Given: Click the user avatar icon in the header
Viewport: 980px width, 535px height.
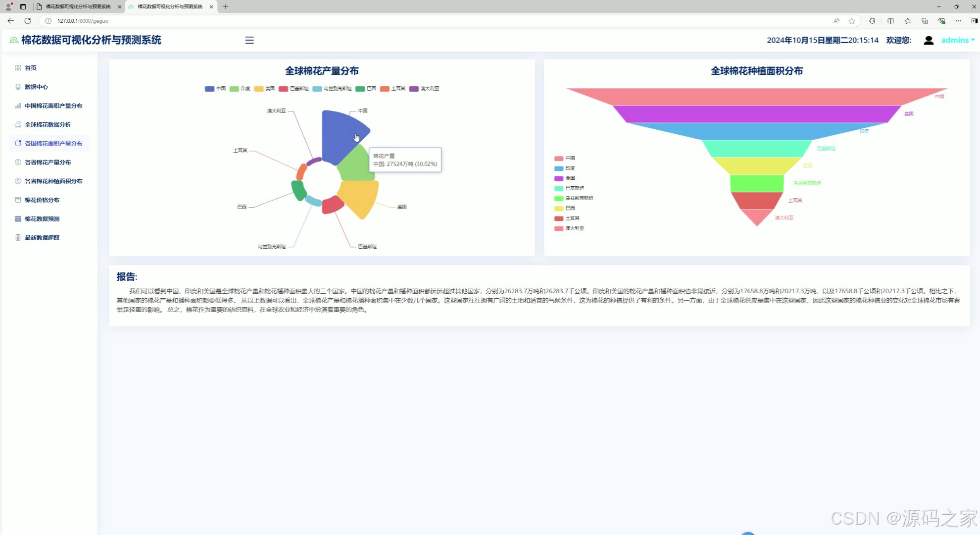Looking at the screenshot, I should (x=929, y=40).
